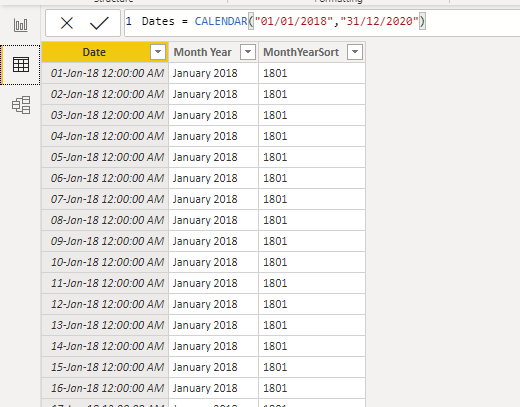Screen dimensions: 520x407
Task: Select cell 14-Jan-18 12:00:00 AM
Action: coord(105,346)
